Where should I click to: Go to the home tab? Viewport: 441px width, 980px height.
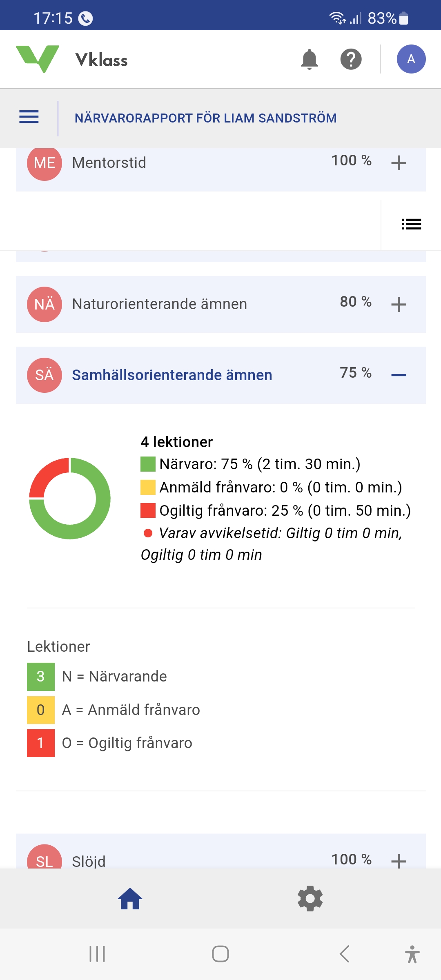(x=130, y=899)
